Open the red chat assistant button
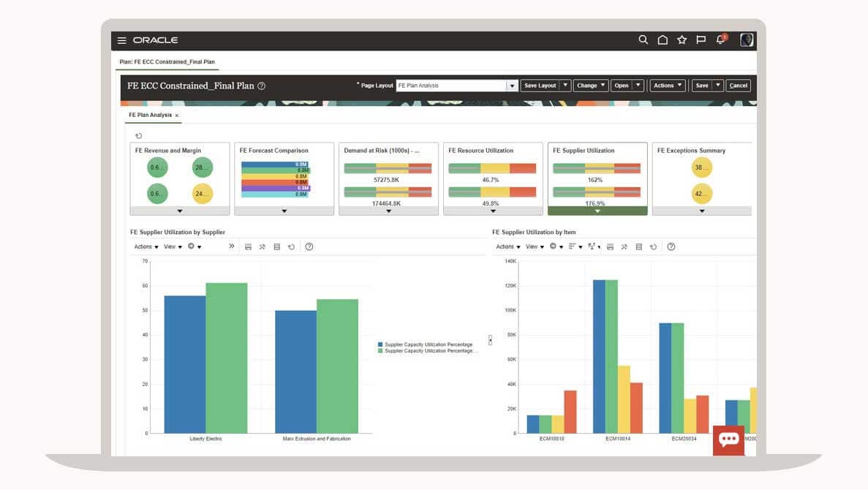The width and height of the screenshot is (868, 490). pyautogui.click(x=728, y=440)
